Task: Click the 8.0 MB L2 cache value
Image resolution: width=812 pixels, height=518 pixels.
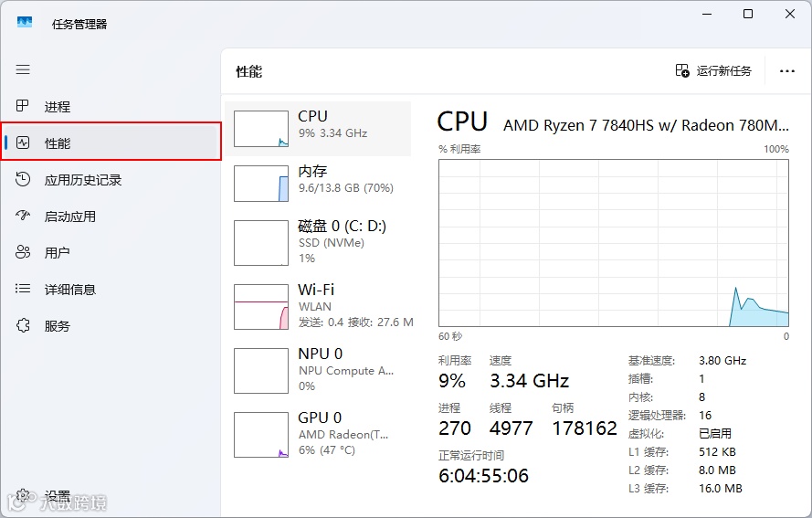Action: tap(717, 470)
